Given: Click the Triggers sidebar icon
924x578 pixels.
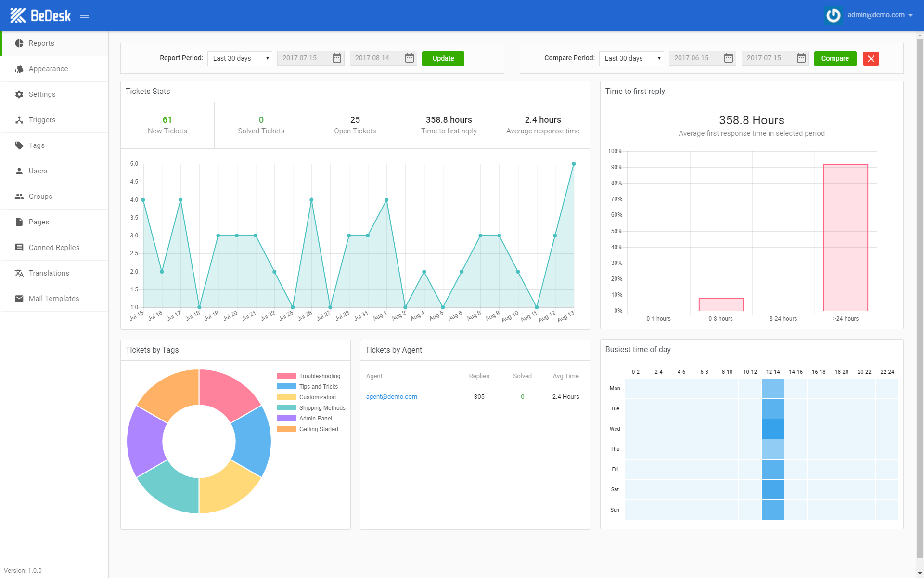Looking at the screenshot, I should [19, 120].
